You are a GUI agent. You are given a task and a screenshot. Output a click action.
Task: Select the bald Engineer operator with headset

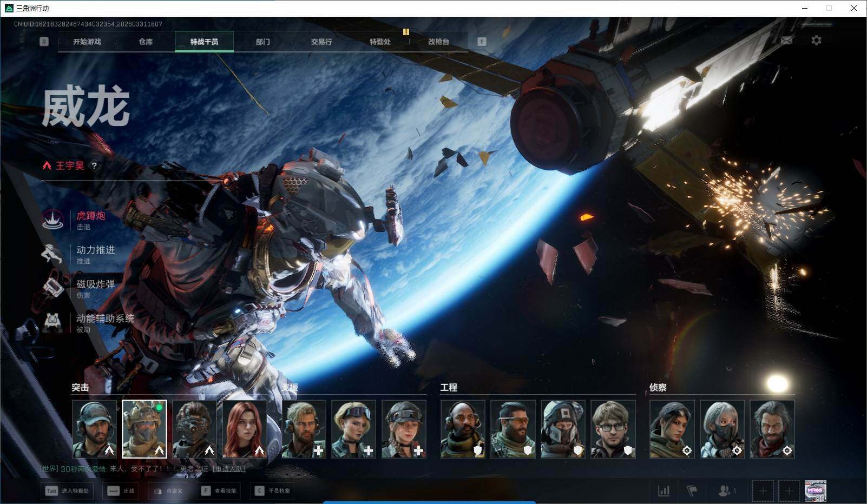click(463, 429)
